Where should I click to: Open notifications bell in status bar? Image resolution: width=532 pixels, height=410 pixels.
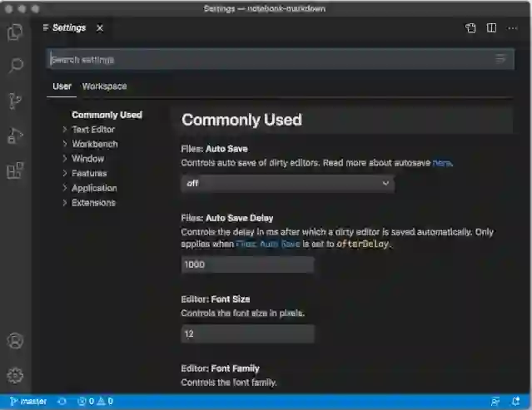(x=515, y=402)
